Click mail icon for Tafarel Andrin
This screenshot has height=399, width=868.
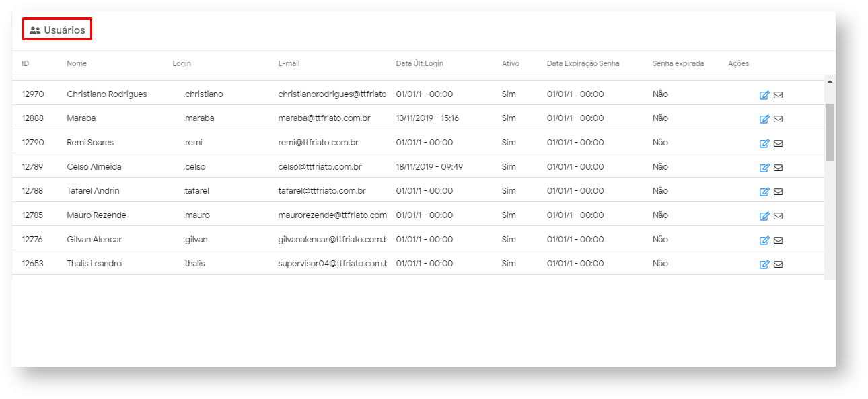778,192
